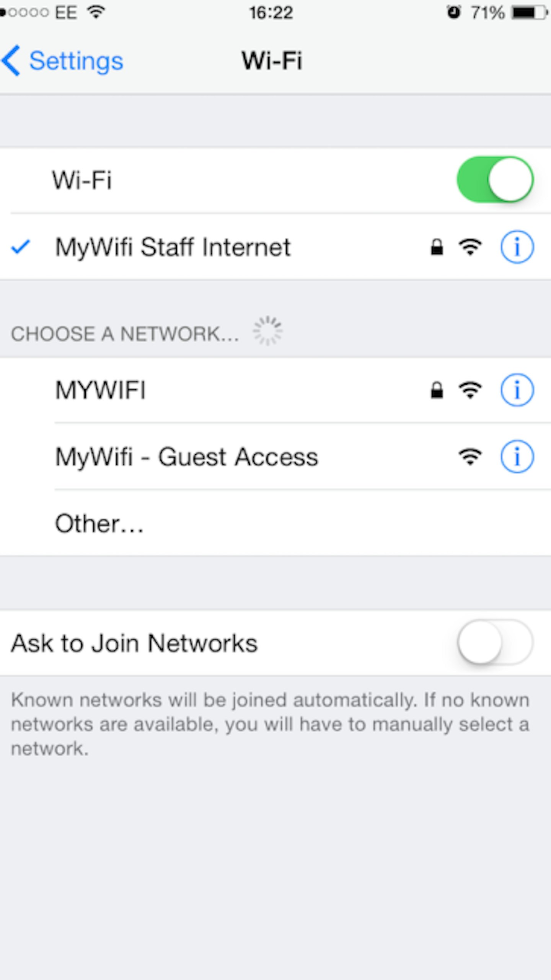Tap the lock icon beside MYWIFI
The image size is (551, 980).
(437, 390)
